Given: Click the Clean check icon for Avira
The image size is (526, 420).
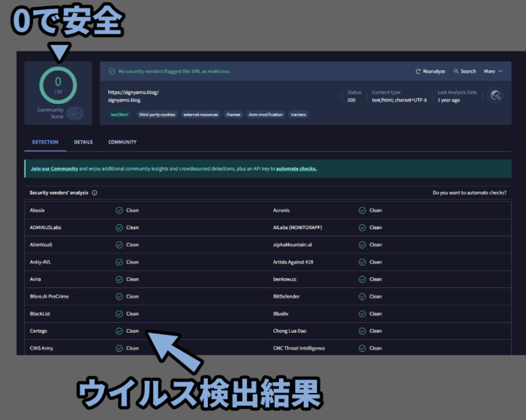Looking at the screenshot, I should click(119, 279).
